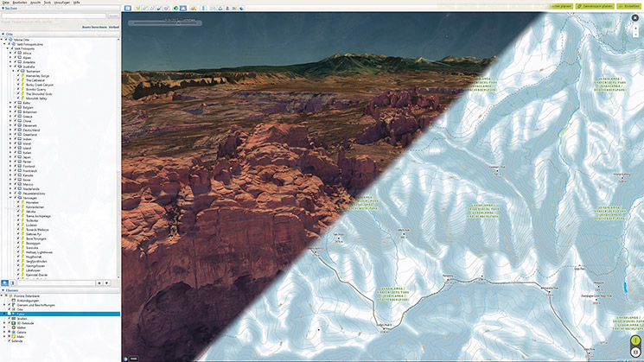
Task: Click the sunlight toolbar icon
Action: [182, 7]
